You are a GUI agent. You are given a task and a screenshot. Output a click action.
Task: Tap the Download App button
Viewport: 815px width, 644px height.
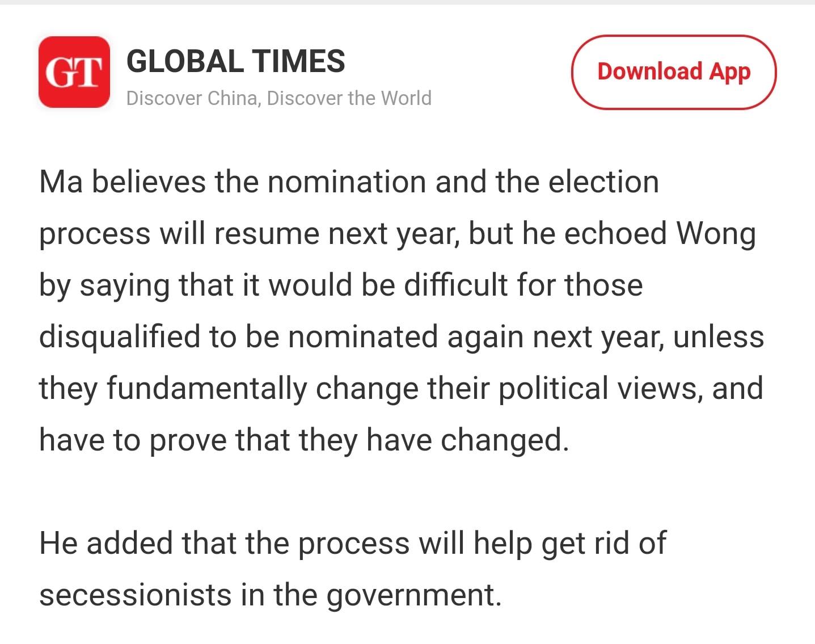coord(673,72)
